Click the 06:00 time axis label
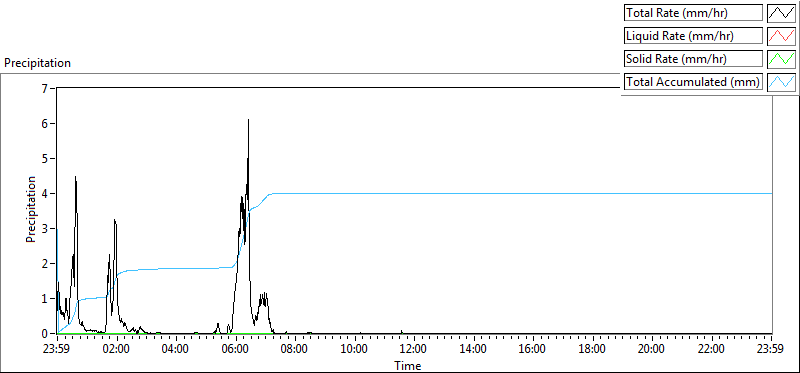This screenshot has height=373, width=800. 236,350
